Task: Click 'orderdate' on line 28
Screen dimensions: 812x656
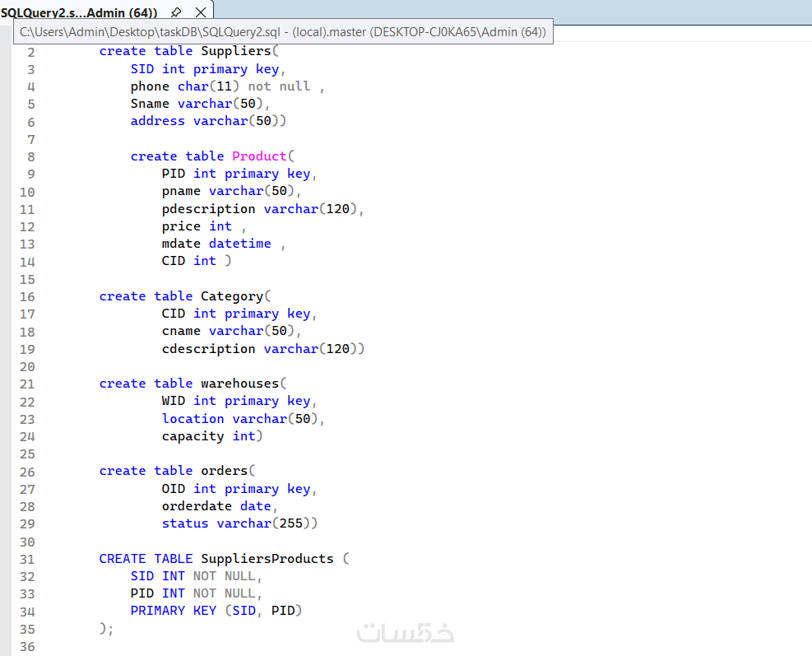Action: click(197, 506)
